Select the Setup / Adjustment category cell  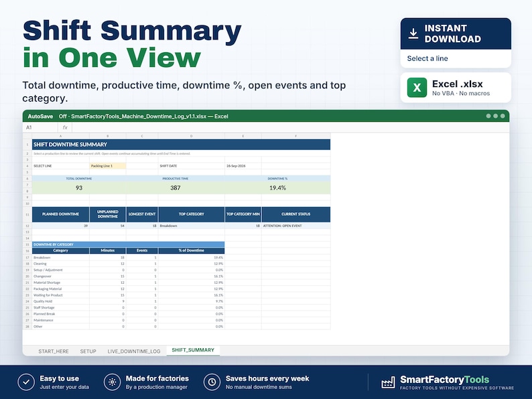click(61, 270)
